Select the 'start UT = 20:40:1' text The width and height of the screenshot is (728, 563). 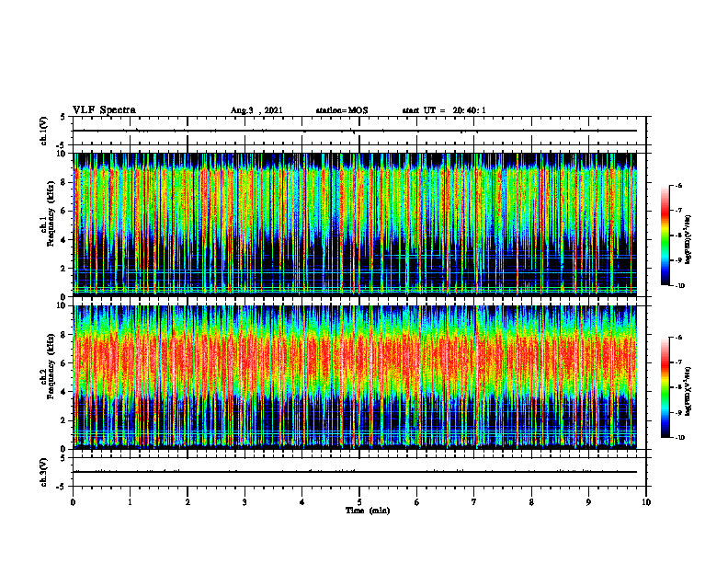[x=444, y=110]
